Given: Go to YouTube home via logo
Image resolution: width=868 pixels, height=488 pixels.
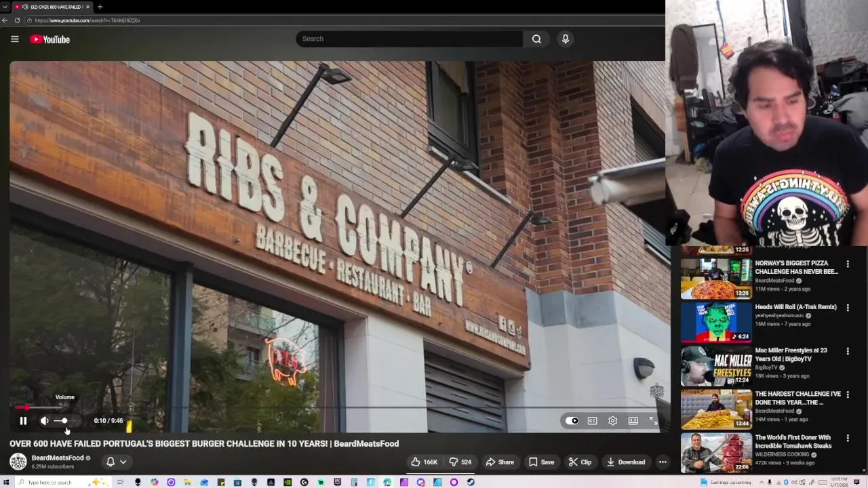Looking at the screenshot, I should (50, 39).
